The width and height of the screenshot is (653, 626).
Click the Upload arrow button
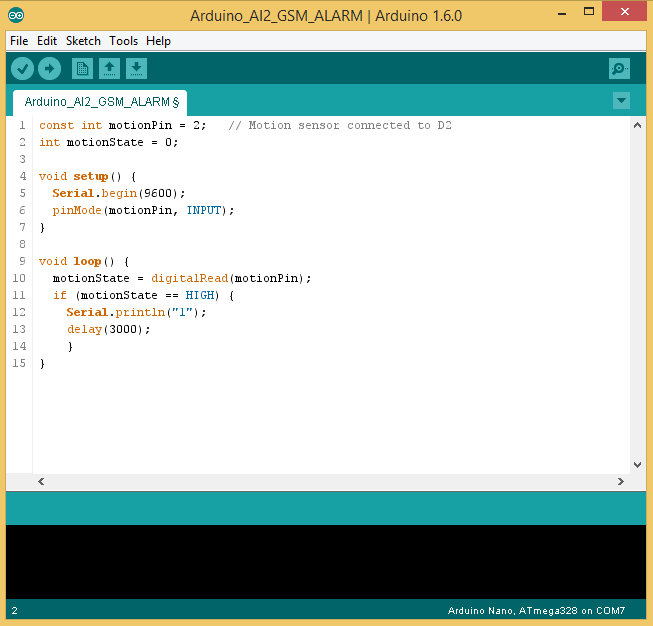coord(50,68)
